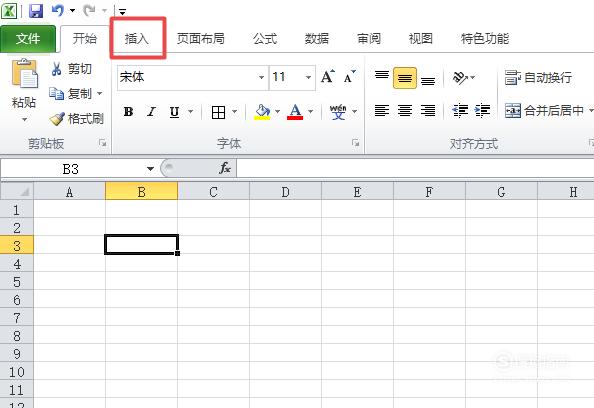Apply cell borders icon
The width and height of the screenshot is (594, 408).
(219, 112)
